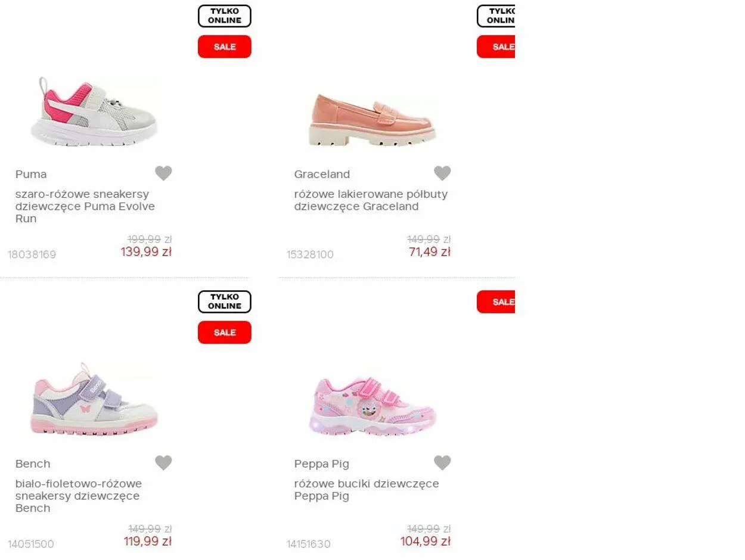Toggle heart icon on Peppa Pig shoes
Image resolution: width=745 pixels, height=560 pixels.
[x=442, y=463]
